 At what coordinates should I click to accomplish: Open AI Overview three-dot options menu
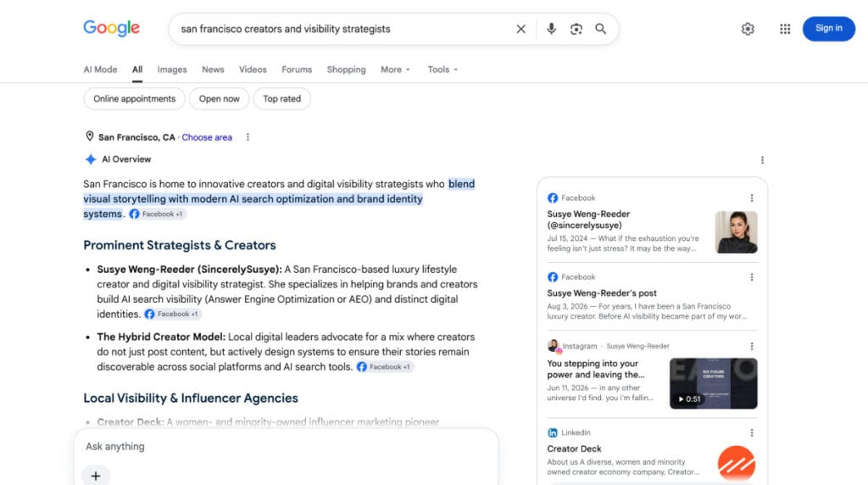click(762, 160)
